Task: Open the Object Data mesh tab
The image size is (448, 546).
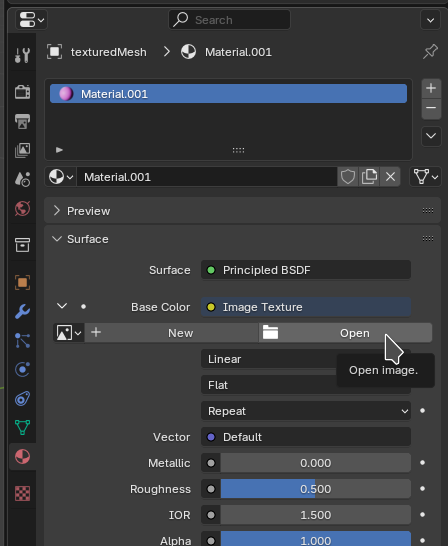Action: tap(22, 428)
